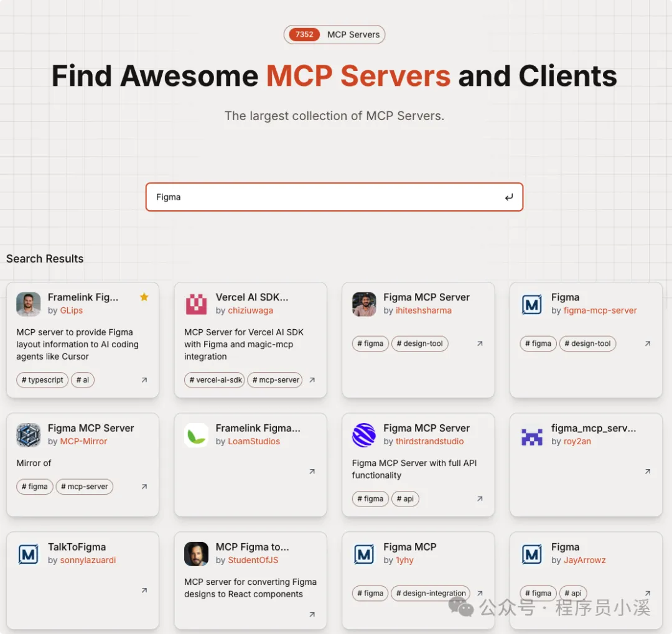The image size is (672, 634).
Task: Open the GLips avatar thumbnail
Action: (x=28, y=304)
